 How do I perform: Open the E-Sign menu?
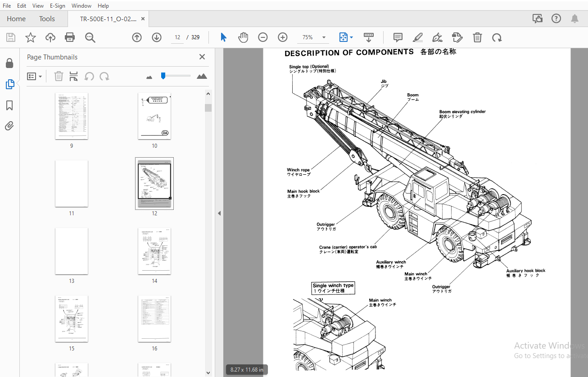(x=58, y=6)
